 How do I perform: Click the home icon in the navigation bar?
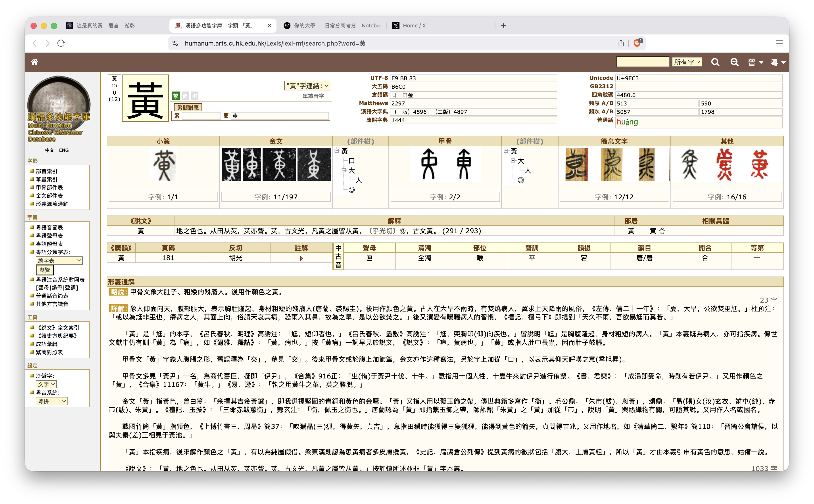click(x=35, y=62)
